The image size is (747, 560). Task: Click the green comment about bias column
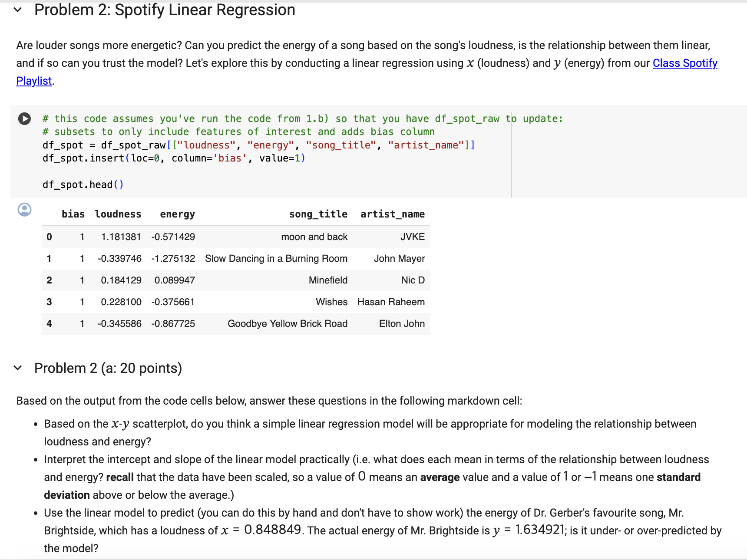tap(238, 132)
